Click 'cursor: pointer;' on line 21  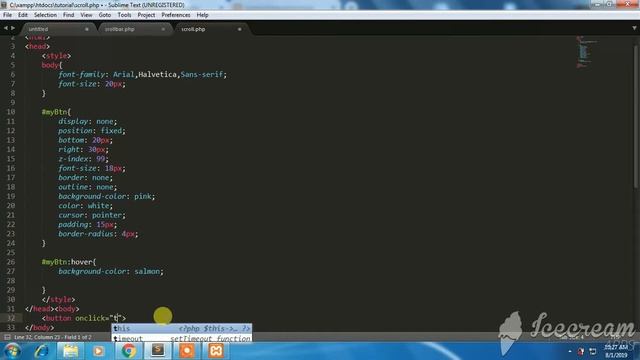pos(92,216)
